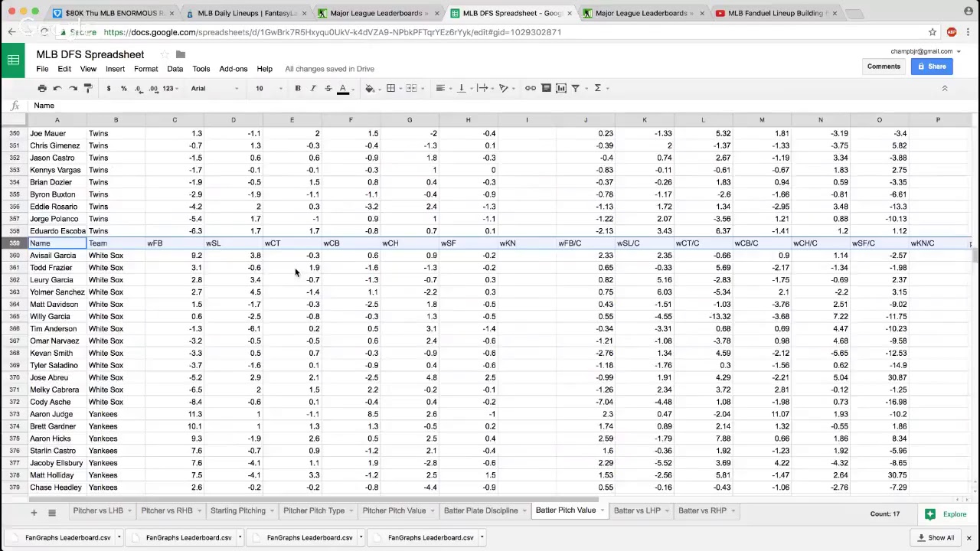Click Show All downloads button

click(935, 537)
